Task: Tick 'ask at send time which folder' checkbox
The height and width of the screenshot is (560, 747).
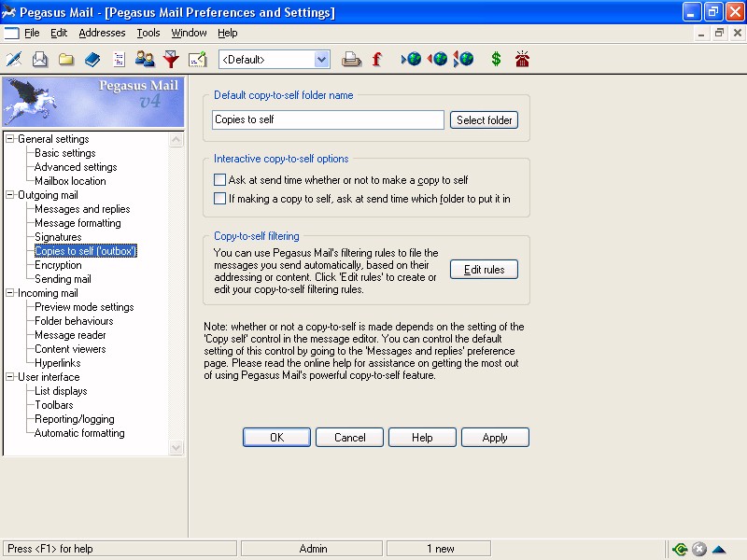Action: coord(219,199)
